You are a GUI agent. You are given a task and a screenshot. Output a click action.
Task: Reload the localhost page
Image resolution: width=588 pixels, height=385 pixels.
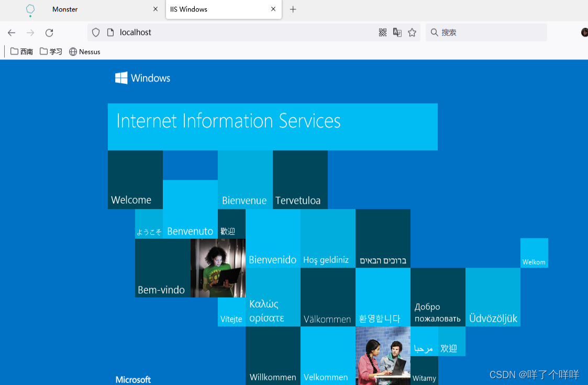click(49, 32)
